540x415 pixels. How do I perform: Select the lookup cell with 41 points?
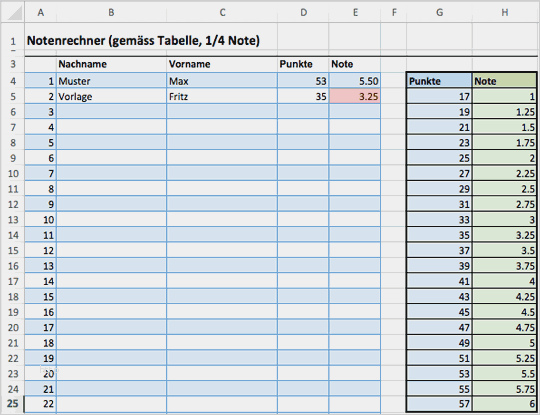pyautogui.click(x=439, y=281)
